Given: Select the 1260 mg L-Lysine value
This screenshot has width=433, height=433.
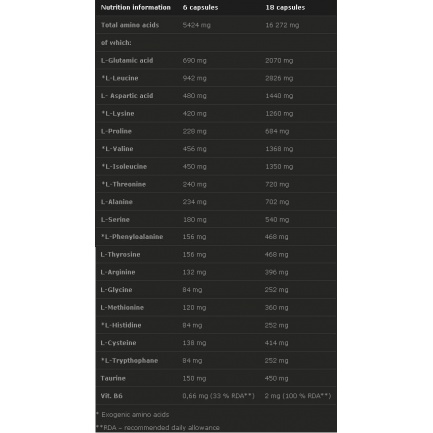Looking at the screenshot, I should (279, 113).
